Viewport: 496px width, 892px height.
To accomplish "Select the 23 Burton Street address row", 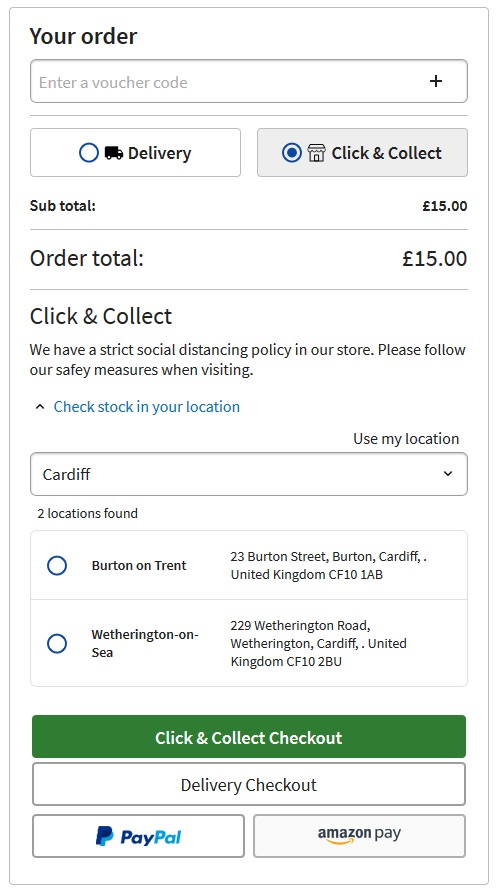I will click(x=249, y=565).
